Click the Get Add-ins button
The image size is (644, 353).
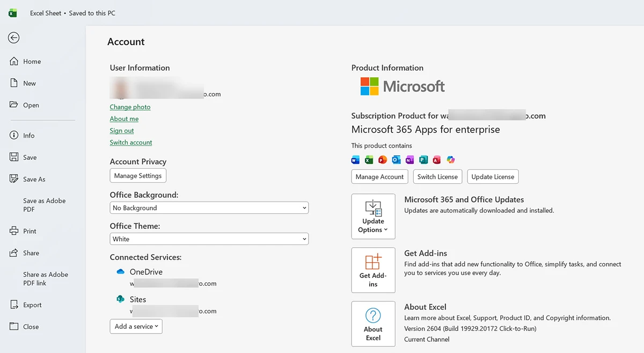(x=373, y=270)
